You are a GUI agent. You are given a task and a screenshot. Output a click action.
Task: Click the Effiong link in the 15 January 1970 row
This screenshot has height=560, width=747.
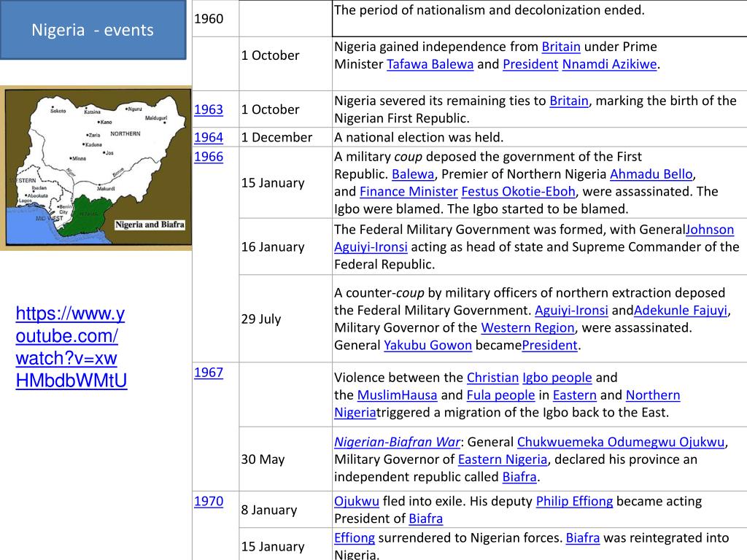[x=355, y=538]
